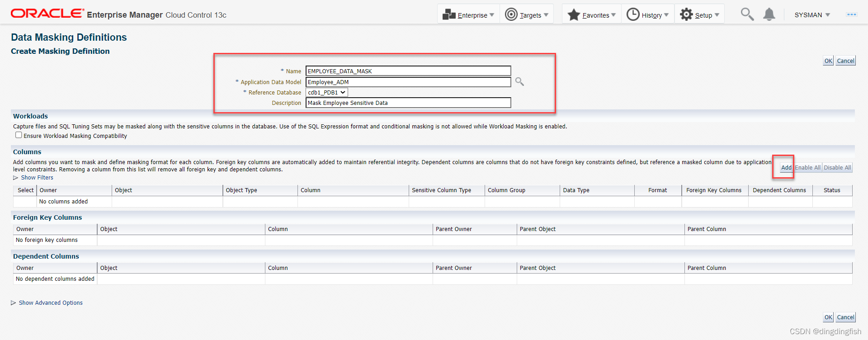Click the global search magnifier icon

[747, 14]
